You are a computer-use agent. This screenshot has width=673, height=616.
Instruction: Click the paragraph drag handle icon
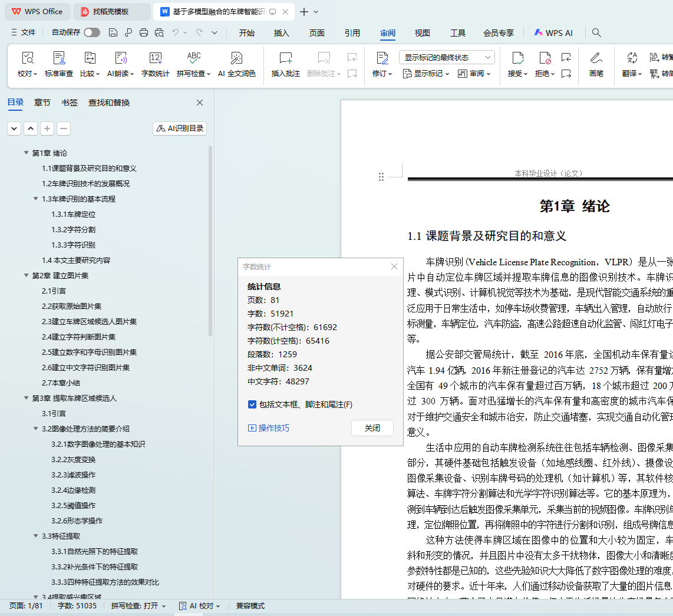click(x=381, y=177)
